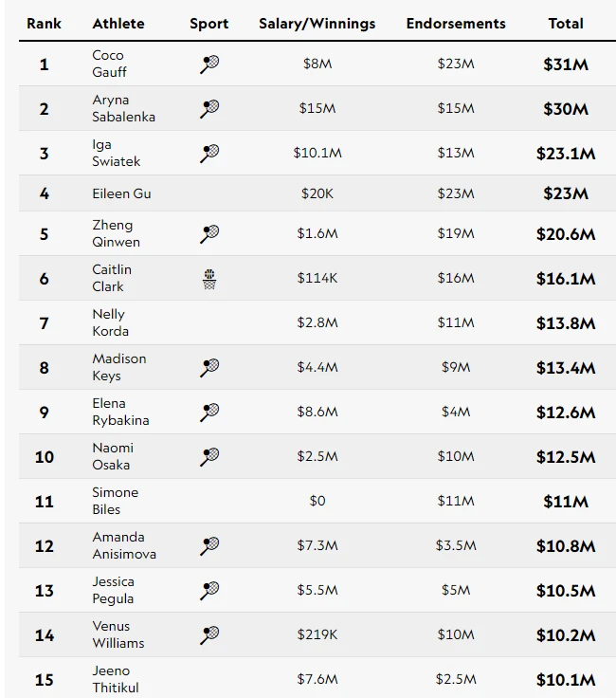This screenshot has width=616, height=698.
Task: Click the tennis icon in Iga Swiatek's row
Action: [x=209, y=153]
